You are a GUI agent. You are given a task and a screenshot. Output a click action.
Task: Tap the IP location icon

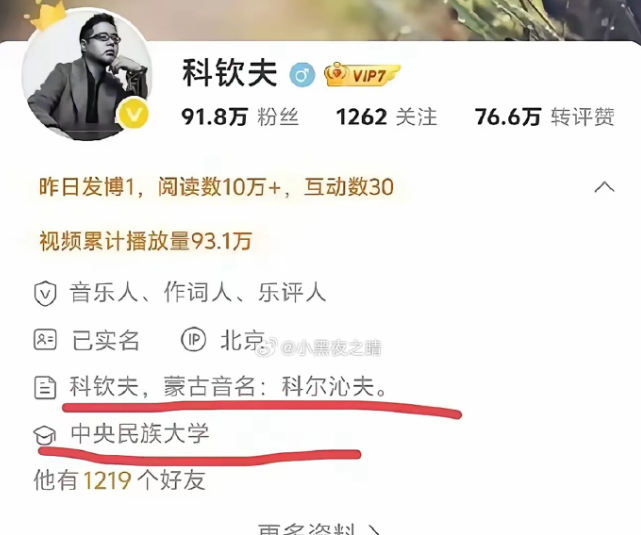click(193, 340)
